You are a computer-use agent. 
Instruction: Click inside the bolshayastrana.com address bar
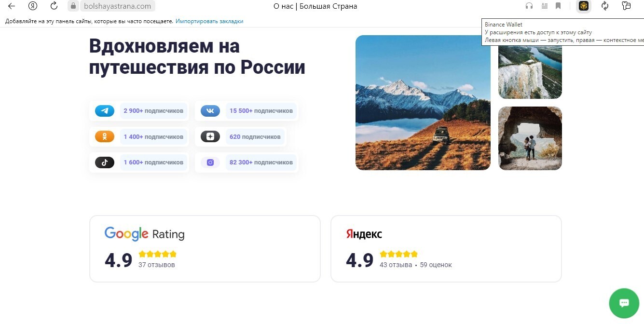tap(116, 6)
